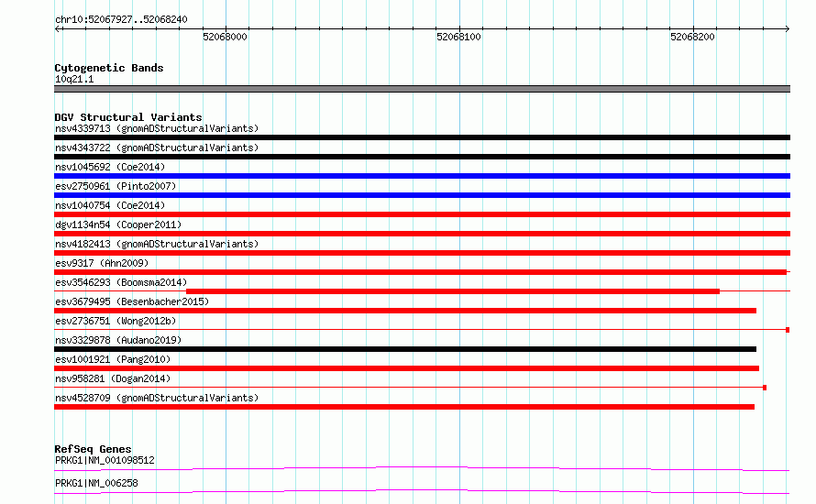
Task: Click the blue bar for esv2750961
Action: point(422,195)
